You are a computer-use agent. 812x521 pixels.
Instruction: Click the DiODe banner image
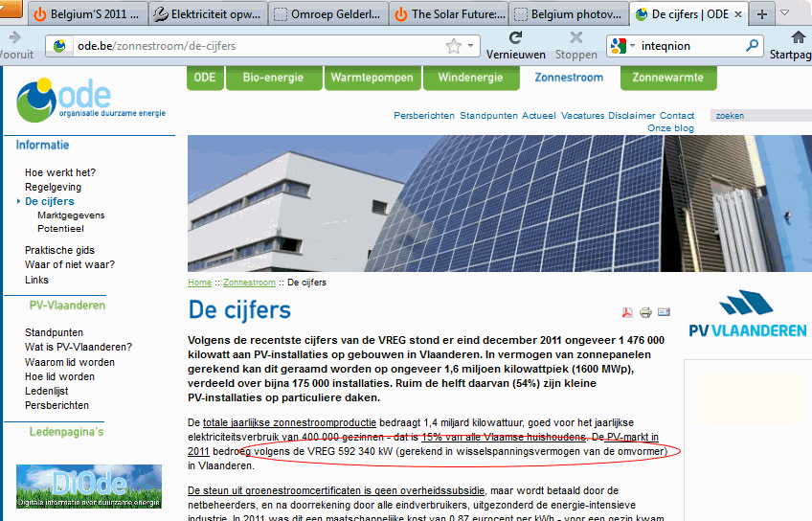click(89, 486)
